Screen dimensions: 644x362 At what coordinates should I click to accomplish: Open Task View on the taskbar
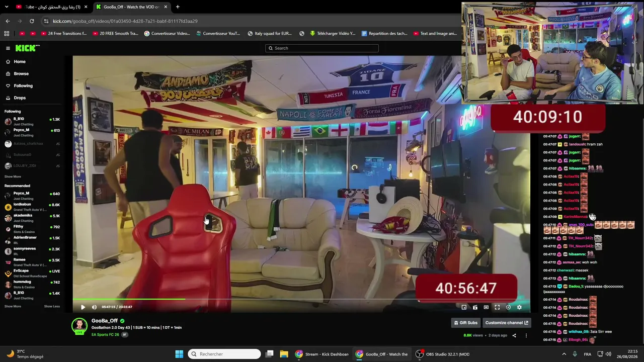tap(270, 354)
